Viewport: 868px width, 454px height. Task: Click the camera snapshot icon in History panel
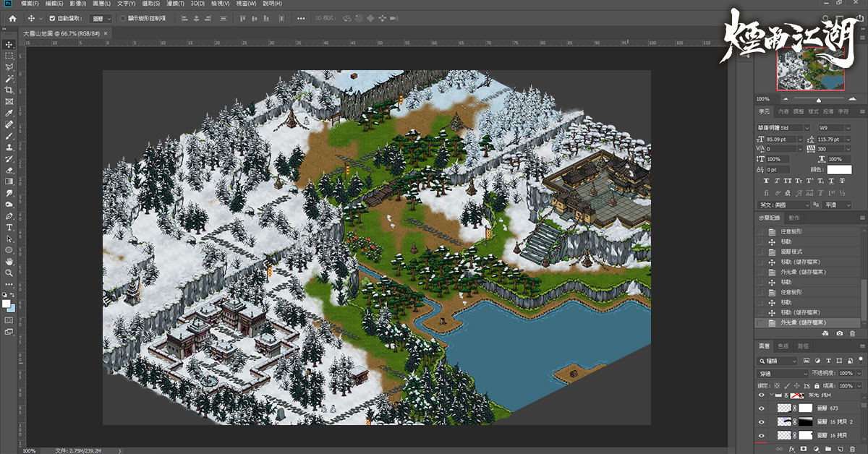(839, 333)
